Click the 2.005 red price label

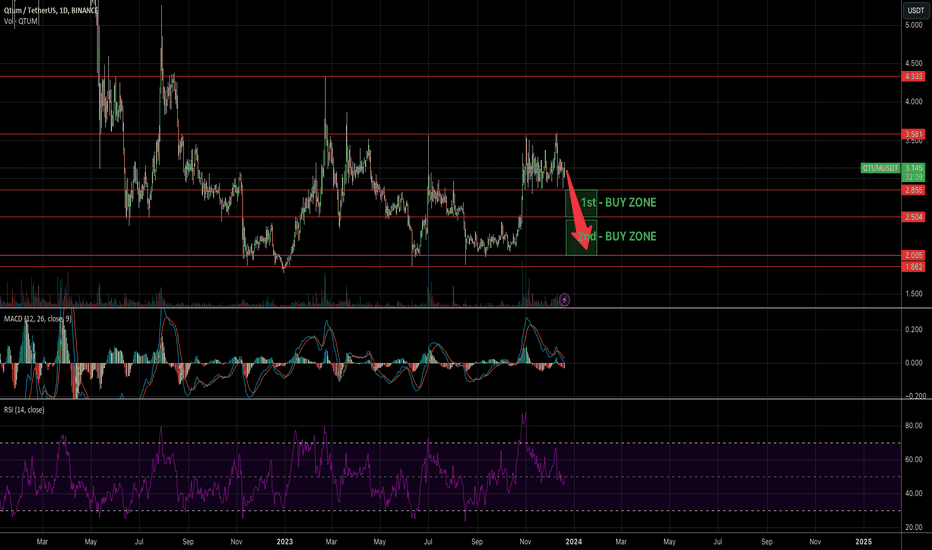pos(913,255)
